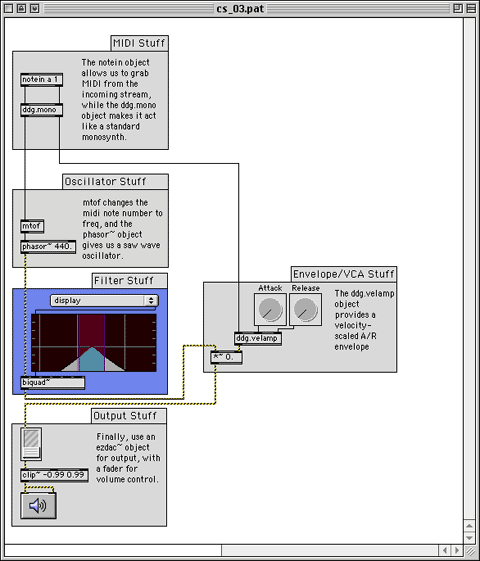Click the vertical scrollbar up arrow
The image size is (480, 561).
coord(469,526)
